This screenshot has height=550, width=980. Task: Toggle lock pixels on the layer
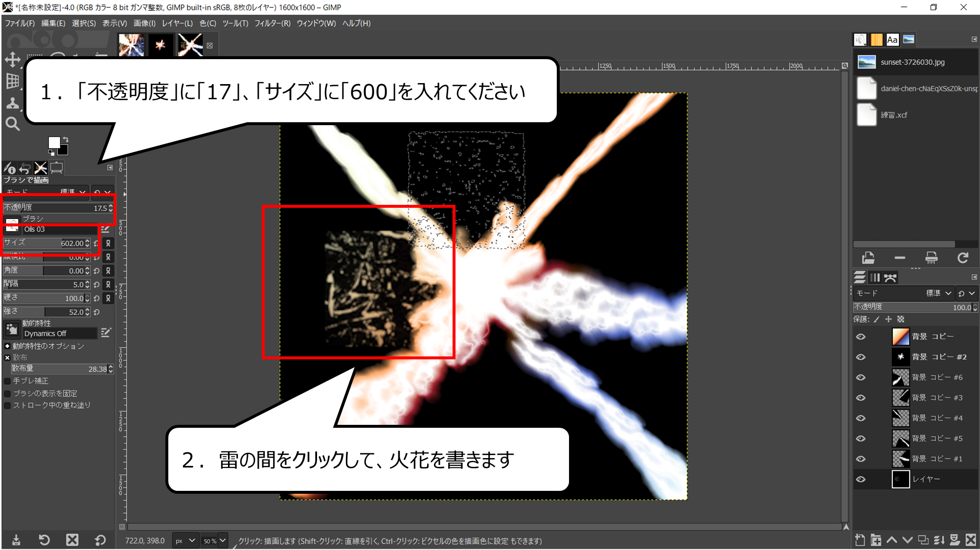[876, 319]
